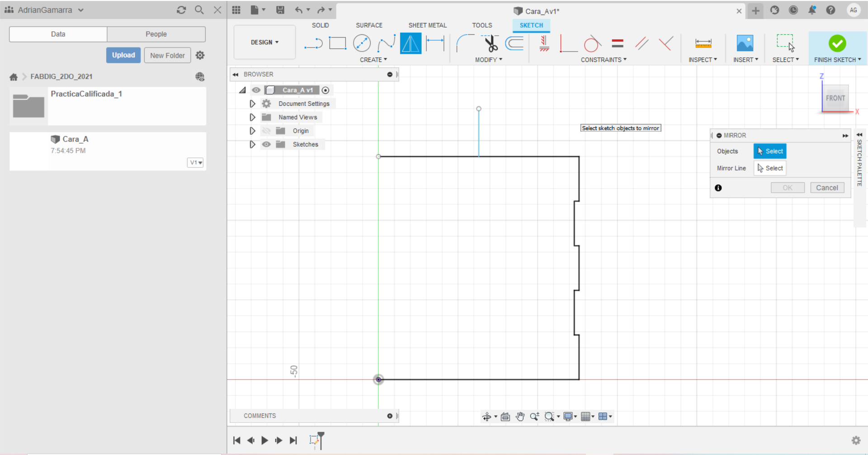Click the green Finish Sketch checkmark
The image size is (868, 455).
point(837,43)
